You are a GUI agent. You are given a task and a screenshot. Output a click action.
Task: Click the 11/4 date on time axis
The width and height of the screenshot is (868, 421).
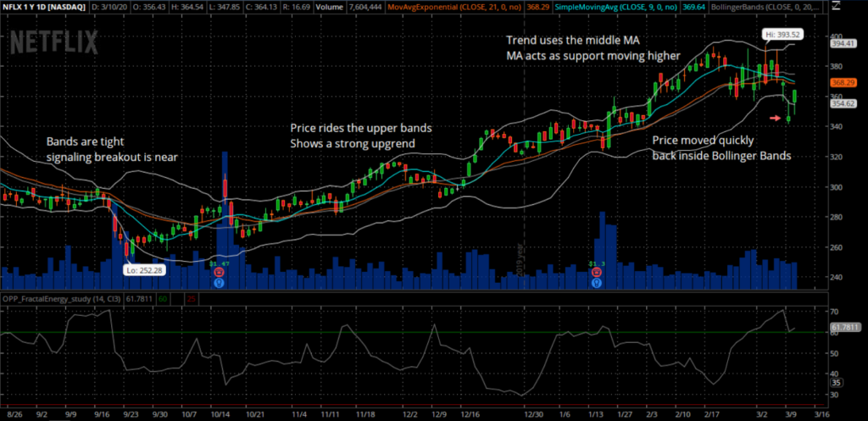pyautogui.click(x=299, y=414)
